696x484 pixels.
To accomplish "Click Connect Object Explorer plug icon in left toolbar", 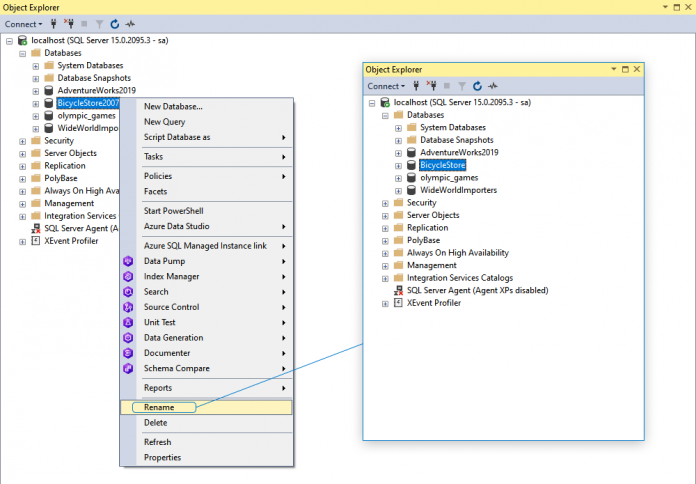I will (x=54, y=24).
